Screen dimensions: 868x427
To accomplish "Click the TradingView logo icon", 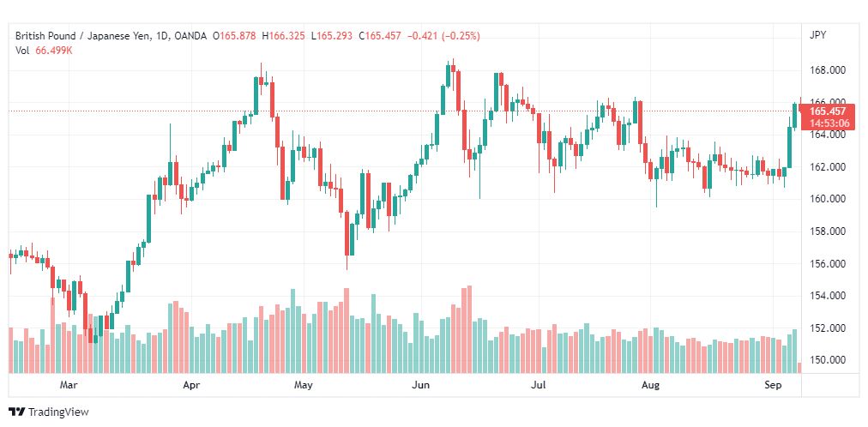I will click(17, 412).
